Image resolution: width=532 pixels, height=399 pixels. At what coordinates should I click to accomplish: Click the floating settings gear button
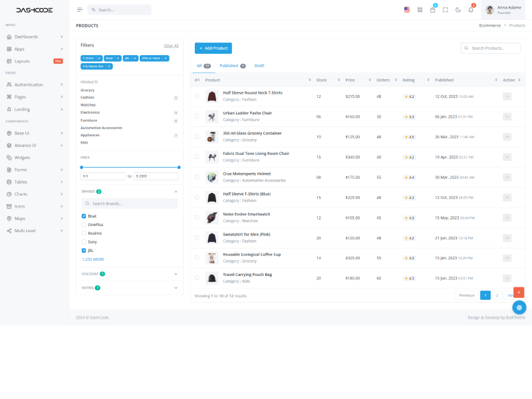(x=519, y=307)
